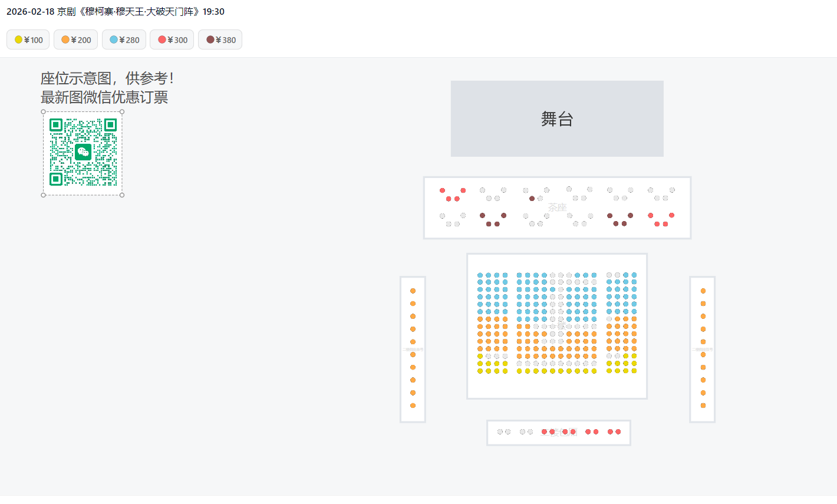Pick the red ¥300 price swatch
837x504 pixels.
pyautogui.click(x=162, y=40)
